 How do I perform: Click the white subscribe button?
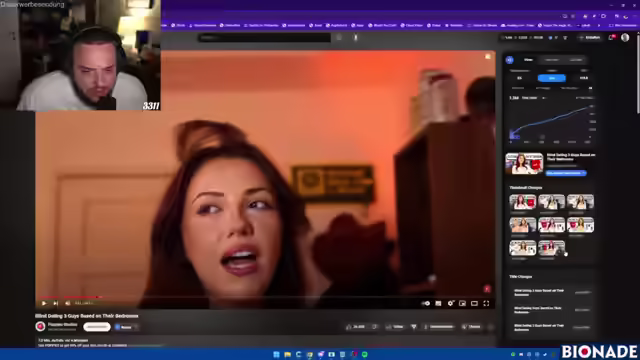tap(97, 327)
